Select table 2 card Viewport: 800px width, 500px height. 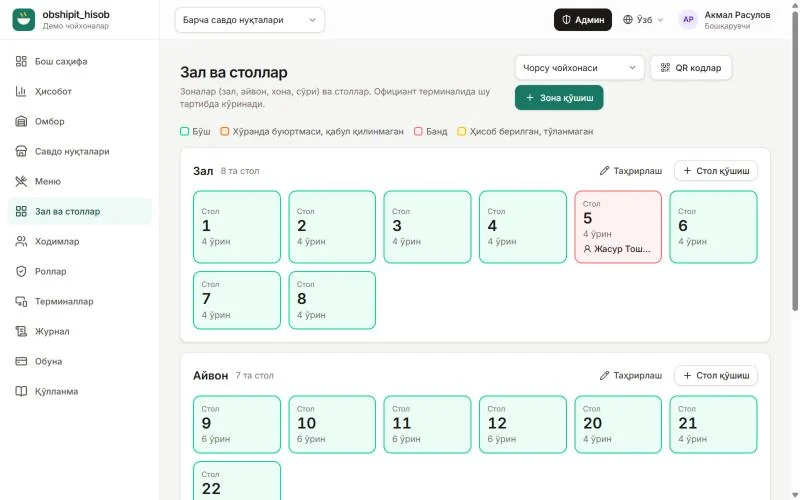coord(332,227)
